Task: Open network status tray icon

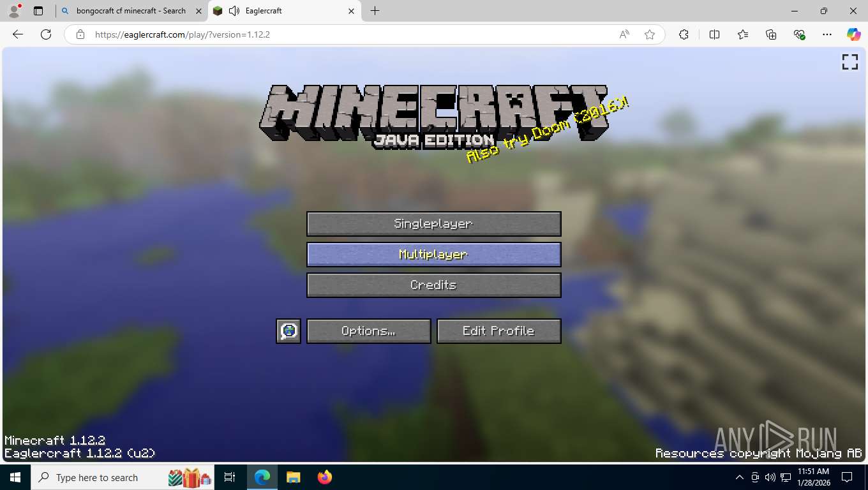Action: pyautogui.click(x=786, y=477)
